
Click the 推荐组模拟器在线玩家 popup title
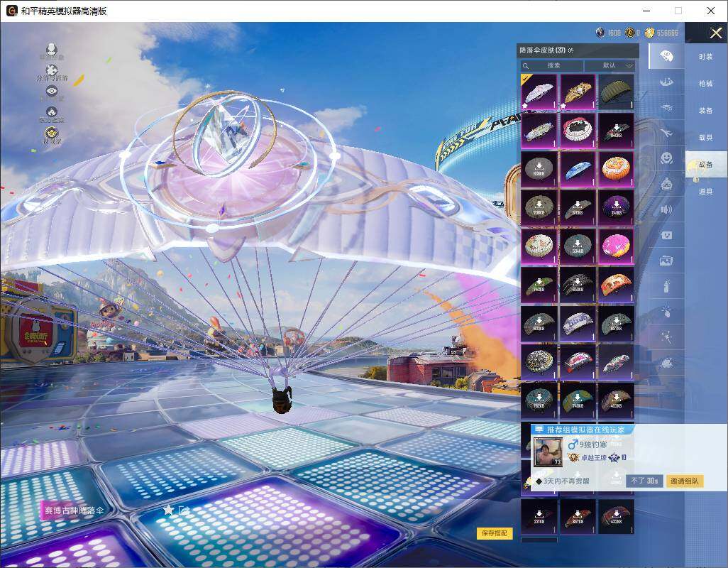pos(586,430)
